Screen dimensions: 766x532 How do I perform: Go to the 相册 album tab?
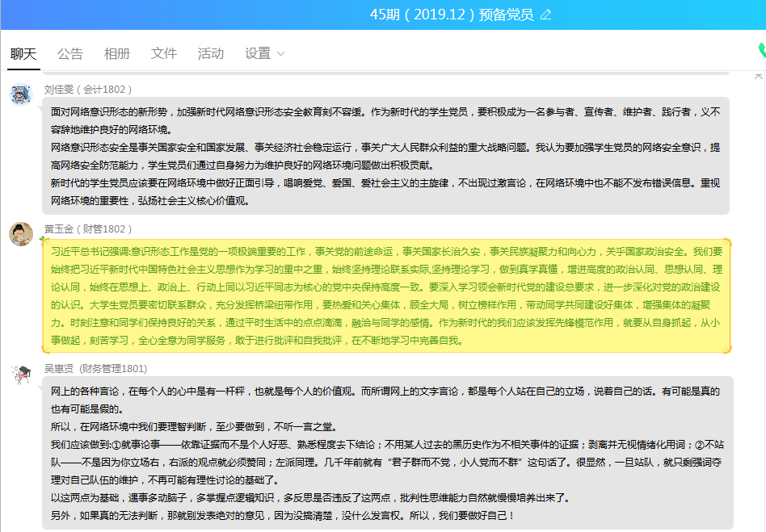pyautogui.click(x=117, y=53)
